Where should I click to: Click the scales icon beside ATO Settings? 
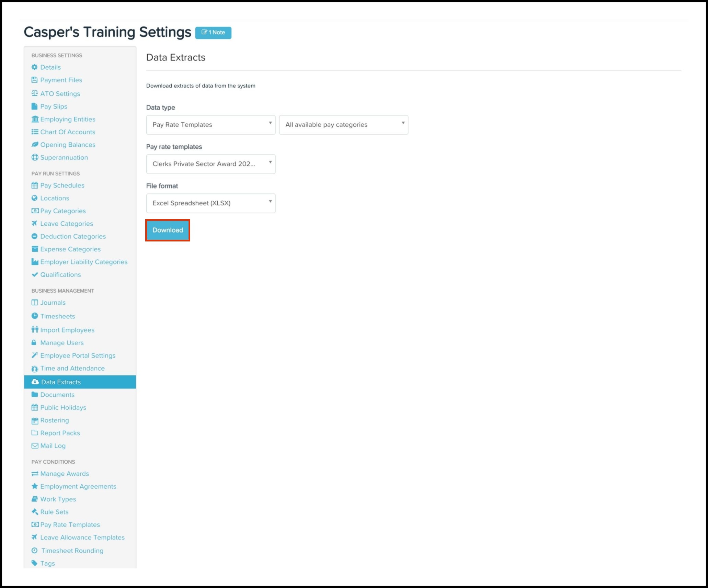[35, 93]
